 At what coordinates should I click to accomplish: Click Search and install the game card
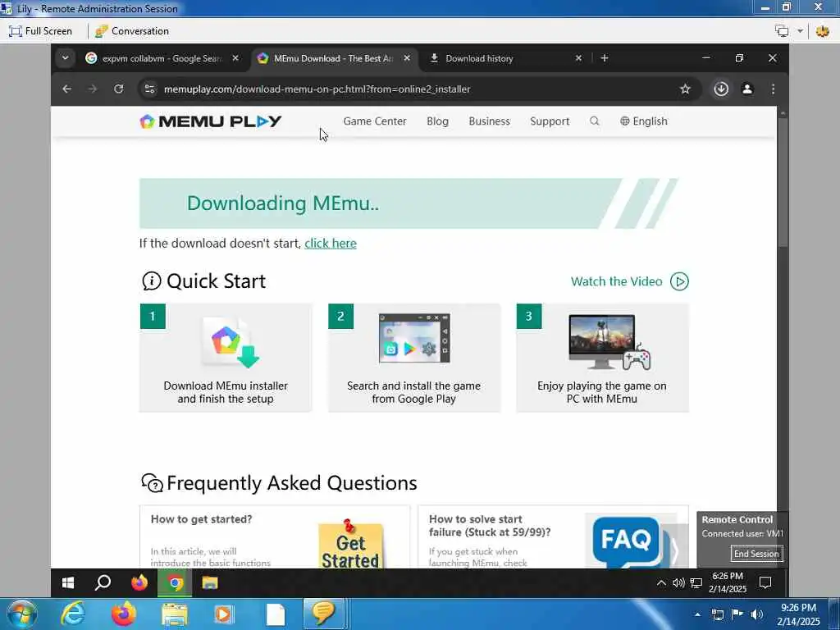(414, 358)
